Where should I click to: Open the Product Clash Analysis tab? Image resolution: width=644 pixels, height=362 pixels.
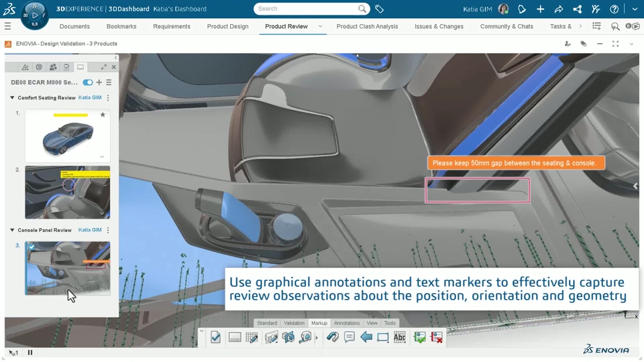click(367, 26)
